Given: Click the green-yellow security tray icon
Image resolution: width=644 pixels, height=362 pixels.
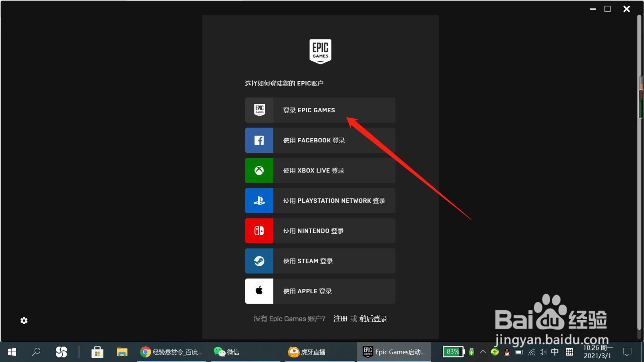Looking at the screenshot, I should pos(495,352).
